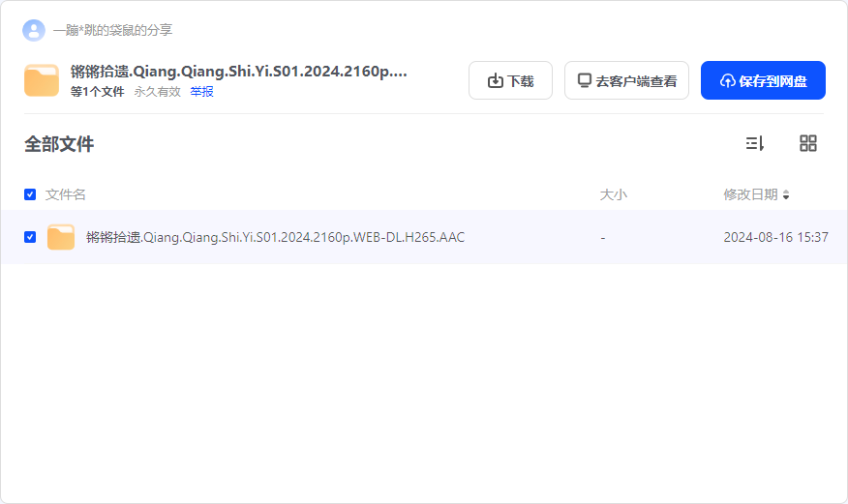Click the 永久有效 validity label
The height and width of the screenshot is (504, 848).
[158, 92]
